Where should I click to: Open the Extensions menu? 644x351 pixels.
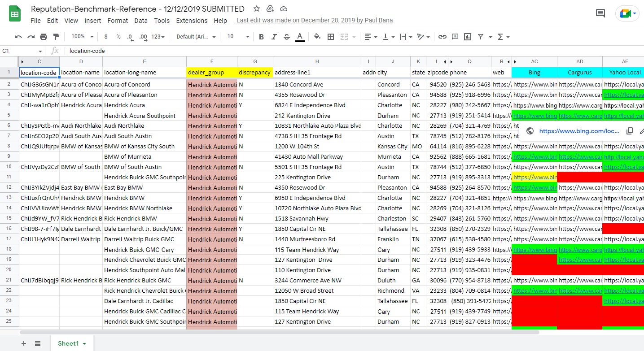pyautogui.click(x=192, y=21)
